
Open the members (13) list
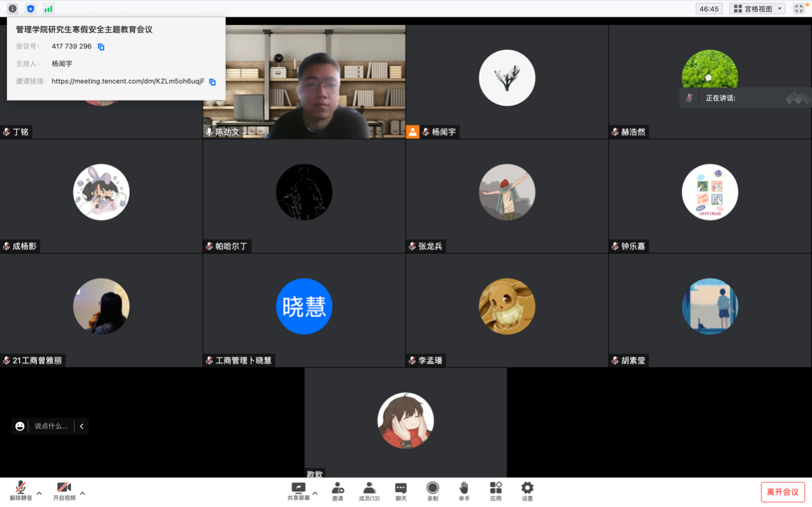(x=369, y=491)
